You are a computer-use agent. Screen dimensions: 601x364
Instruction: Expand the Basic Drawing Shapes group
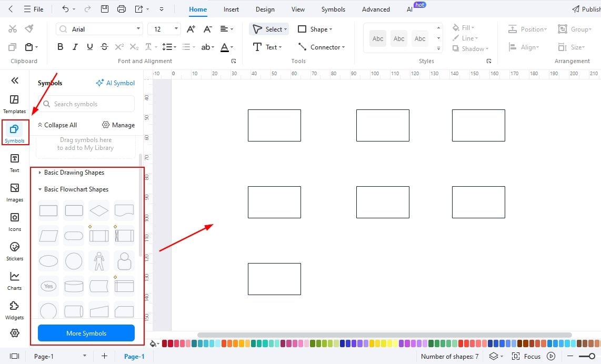tap(74, 172)
